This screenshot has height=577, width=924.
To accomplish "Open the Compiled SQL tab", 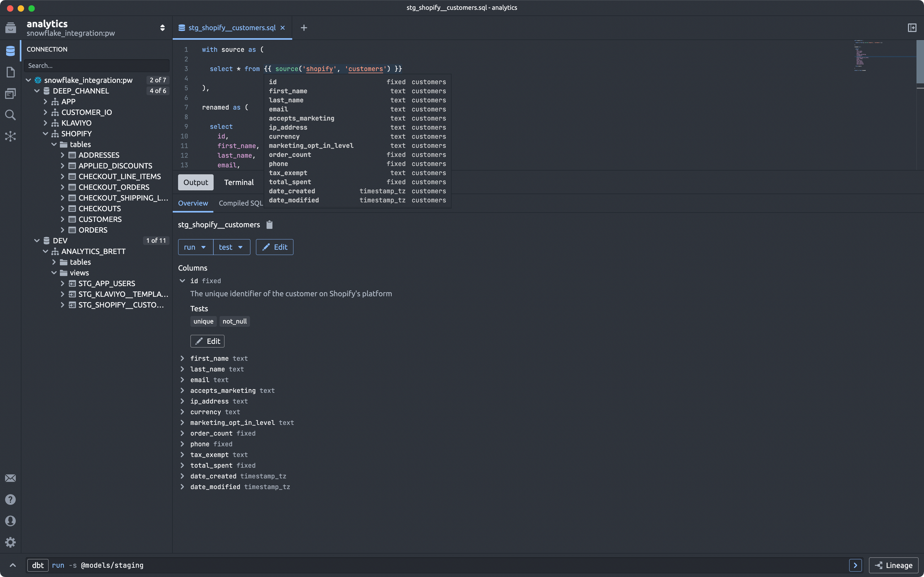I will (x=240, y=203).
